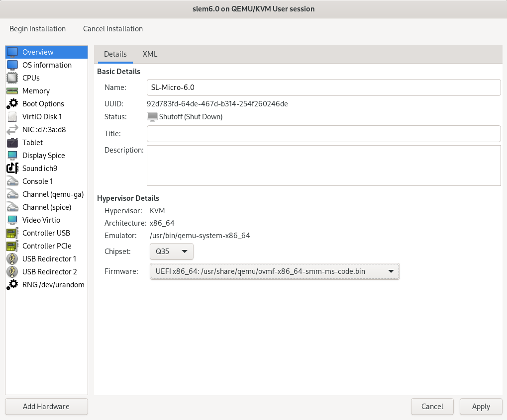Select the VirtIO Disk 1 icon
Viewport: 507px width, 420px height.
click(13, 116)
